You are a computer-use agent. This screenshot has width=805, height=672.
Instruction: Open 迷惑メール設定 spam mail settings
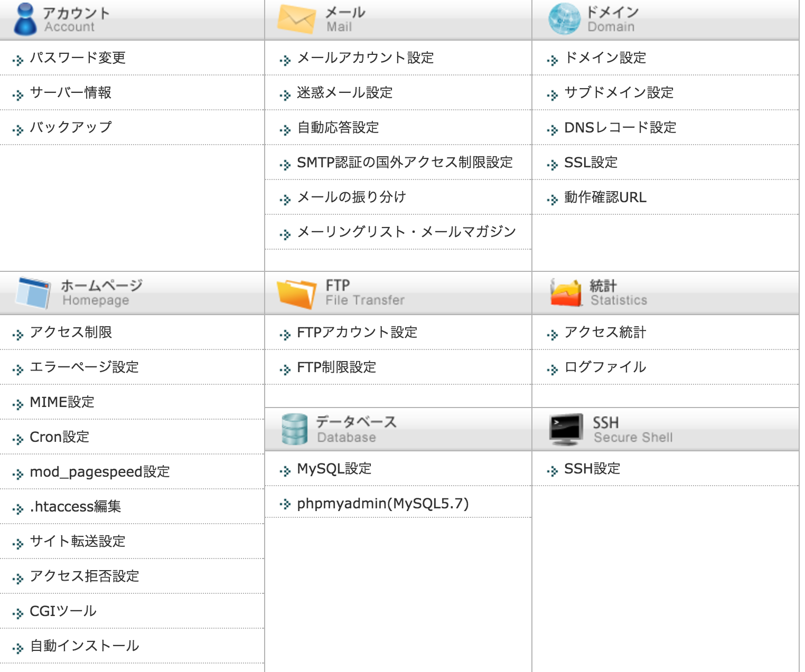(x=345, y=92)
